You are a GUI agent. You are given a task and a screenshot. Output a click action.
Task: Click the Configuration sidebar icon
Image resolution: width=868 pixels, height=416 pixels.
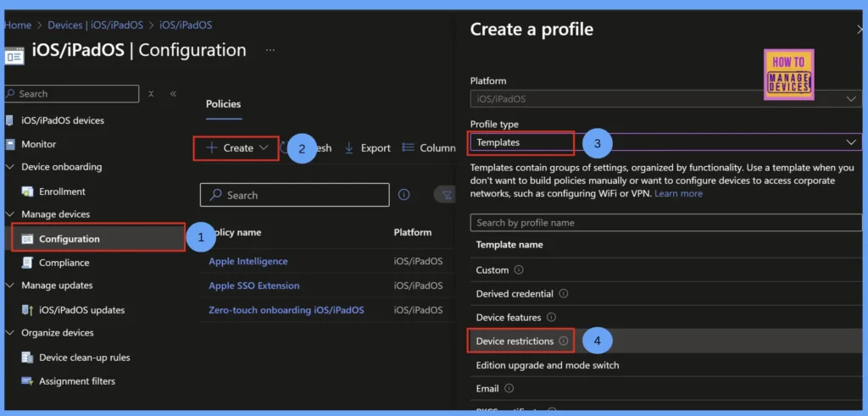click(27, 239)
